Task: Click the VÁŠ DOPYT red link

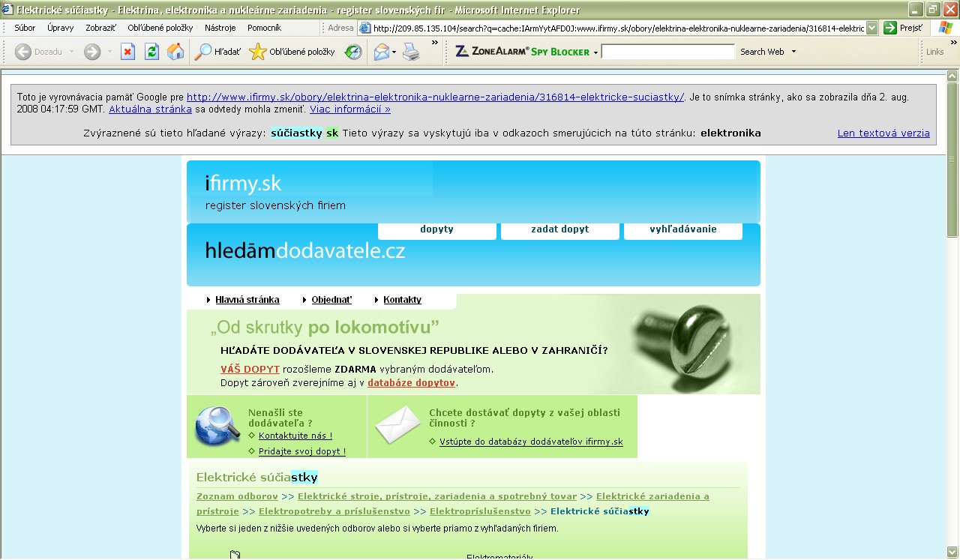Action: 250,370
